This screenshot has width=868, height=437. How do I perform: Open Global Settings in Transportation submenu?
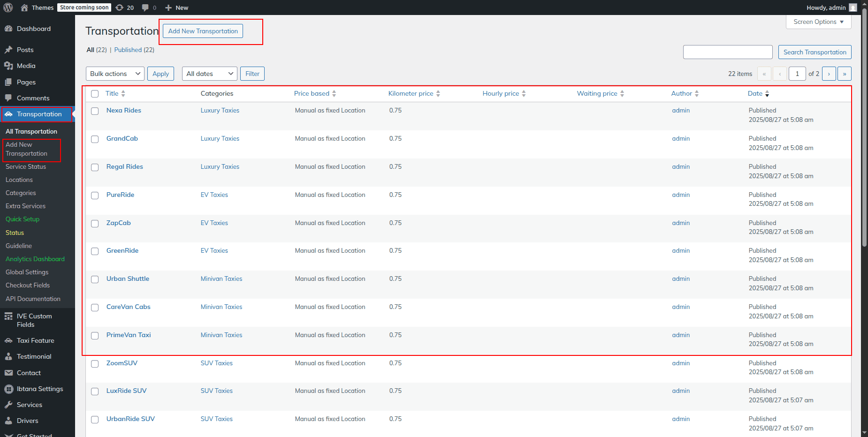tap(27, 272)
